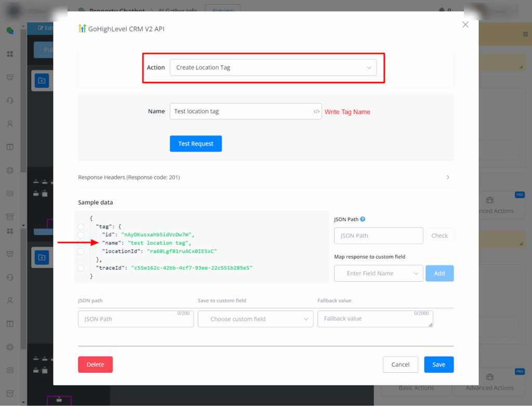
Task: Click the blue Test Request button
Action: click(x=195, y=144)
